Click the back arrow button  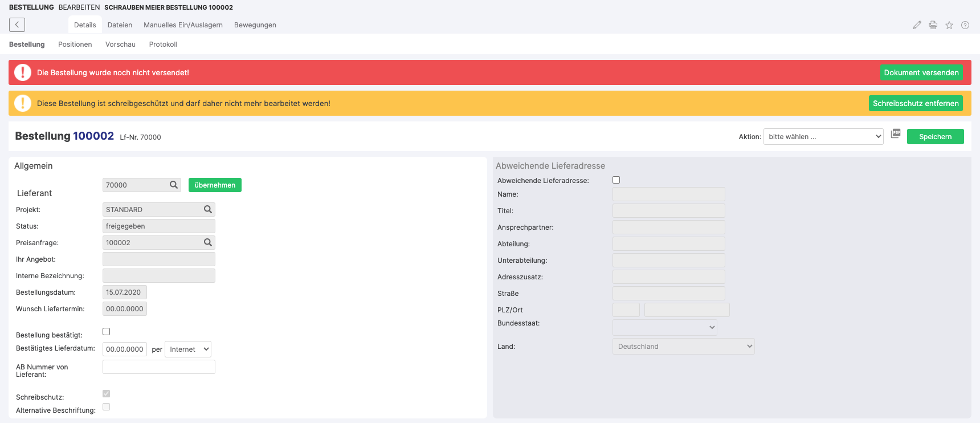(17, 25)
